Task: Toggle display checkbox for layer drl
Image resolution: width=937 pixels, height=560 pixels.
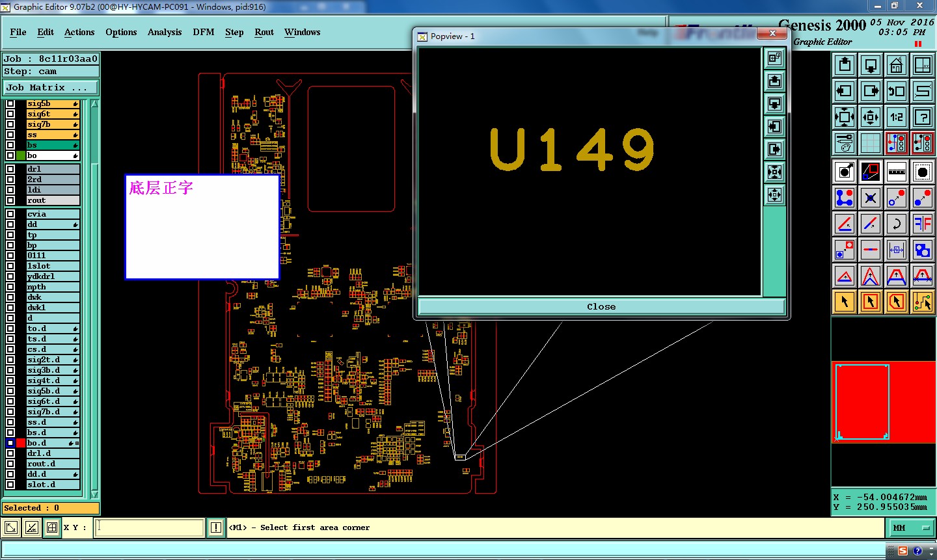Action: pos(10,169)
